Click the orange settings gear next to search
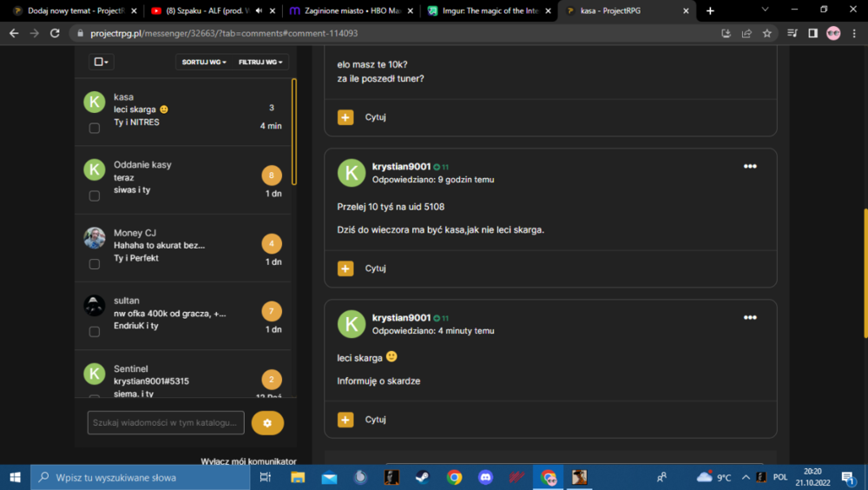 pos(267,423)
